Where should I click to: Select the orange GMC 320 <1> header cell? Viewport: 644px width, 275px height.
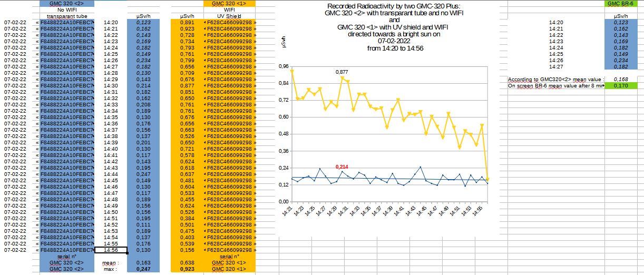[x=229, y=3]
